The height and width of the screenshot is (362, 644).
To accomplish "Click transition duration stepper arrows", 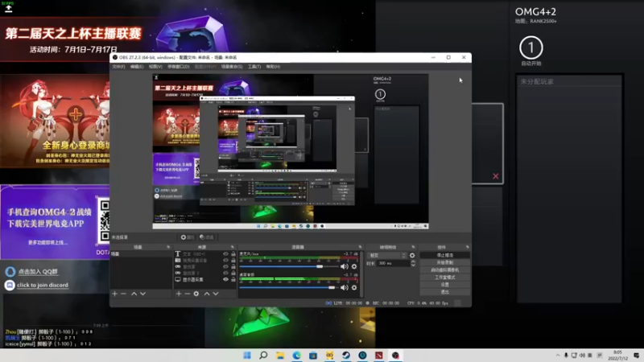I will point(413,264).
